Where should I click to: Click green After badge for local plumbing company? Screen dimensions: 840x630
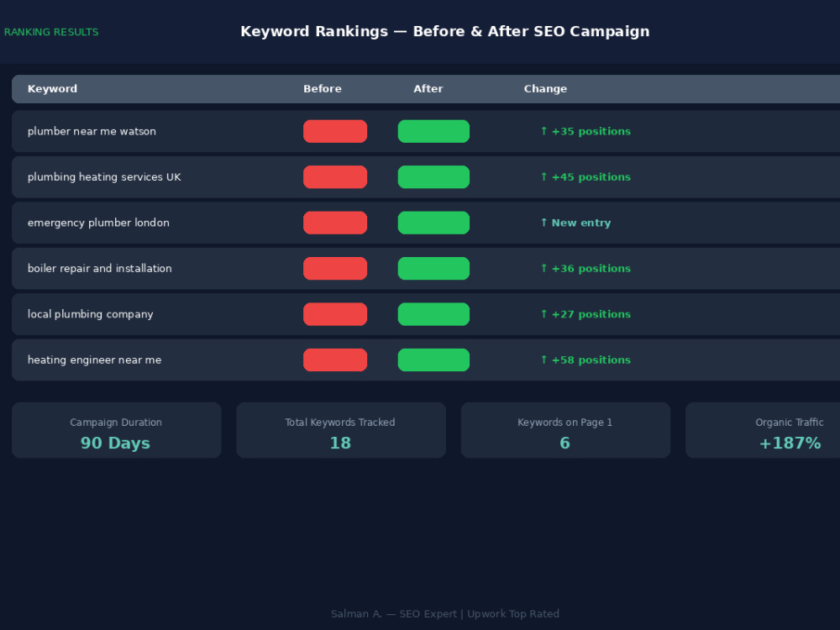tap(434, 314)
